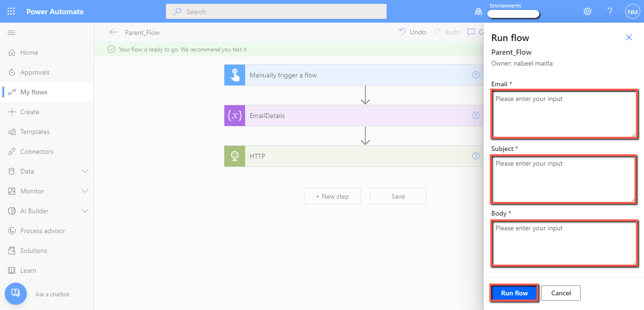Focus the Subject input field
The height and width of the screenshot is (310, 644).
point(564,179)
